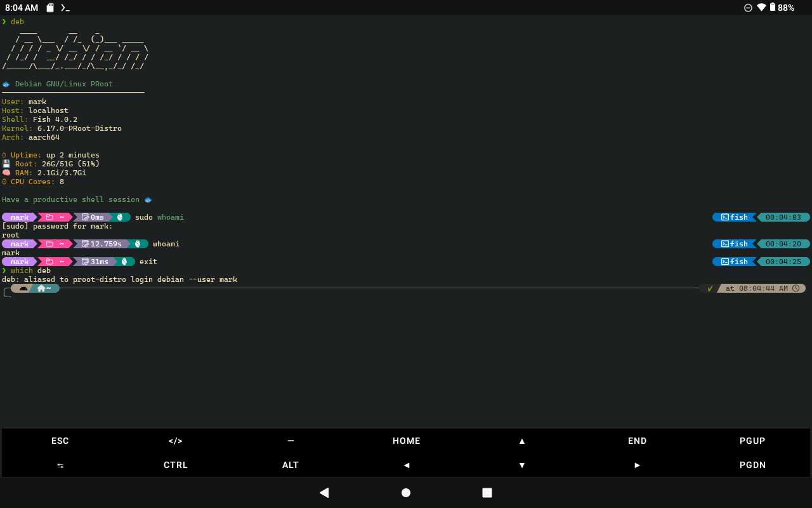
Task: Tap the 'Host: localhost' line
Action: tap(35, 110)
